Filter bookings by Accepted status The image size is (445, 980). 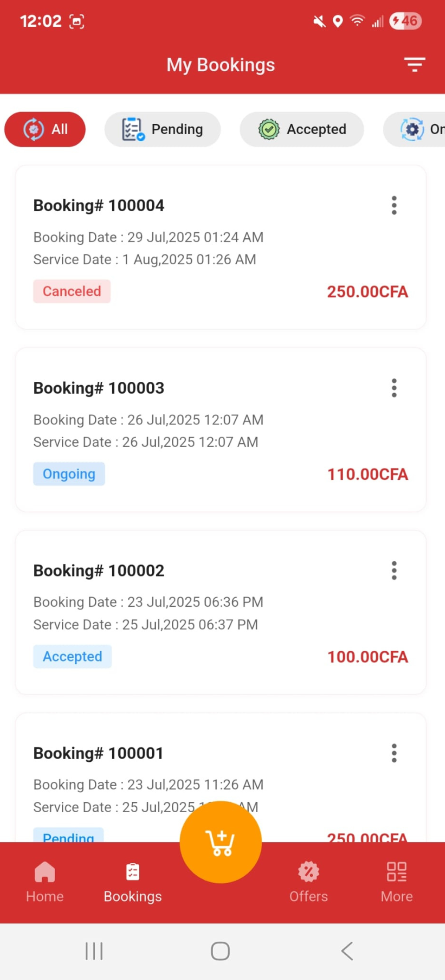pyautogui.click(x=302, y=129)
